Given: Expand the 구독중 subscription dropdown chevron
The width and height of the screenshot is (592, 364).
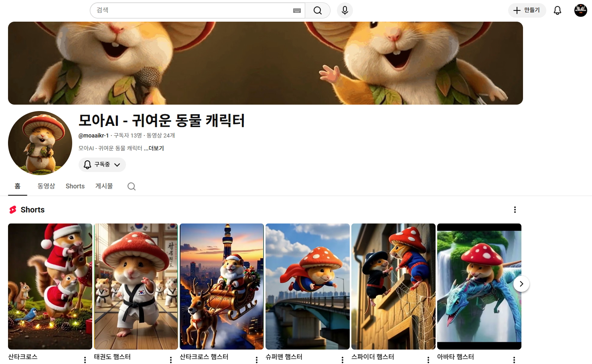Looking at the screenshot, I should [117, 164].
